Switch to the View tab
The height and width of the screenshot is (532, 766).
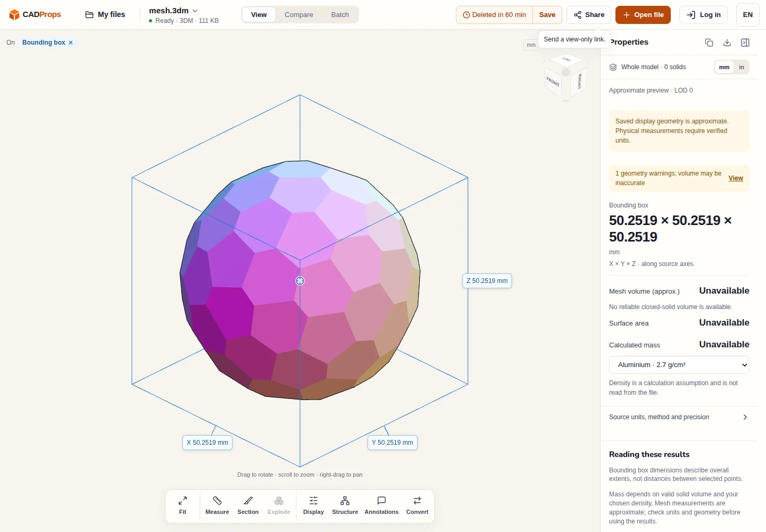[x=259, y=15]
